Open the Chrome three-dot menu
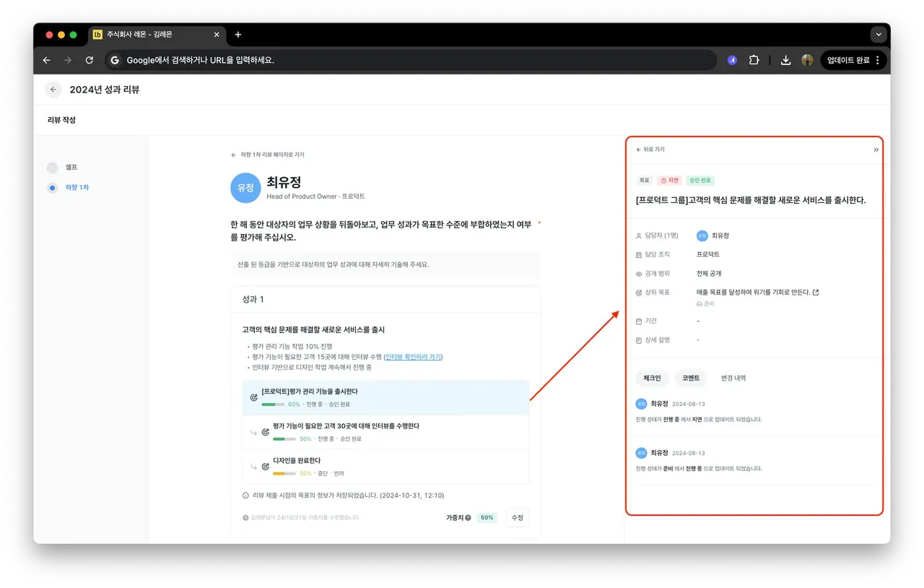Viewport: 924px width, 588px height. [x=878, y=60]
